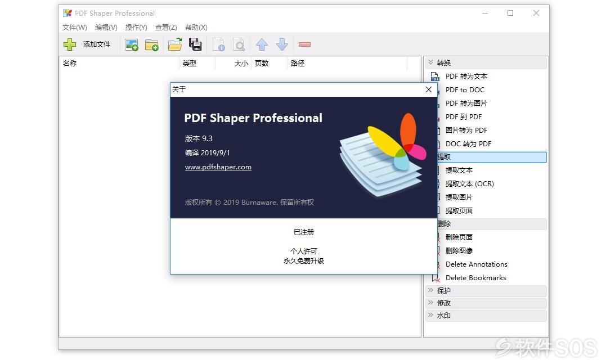Click the add folder toolbar icon
Screen dimensions: 606x364
(x=151, y=45)
